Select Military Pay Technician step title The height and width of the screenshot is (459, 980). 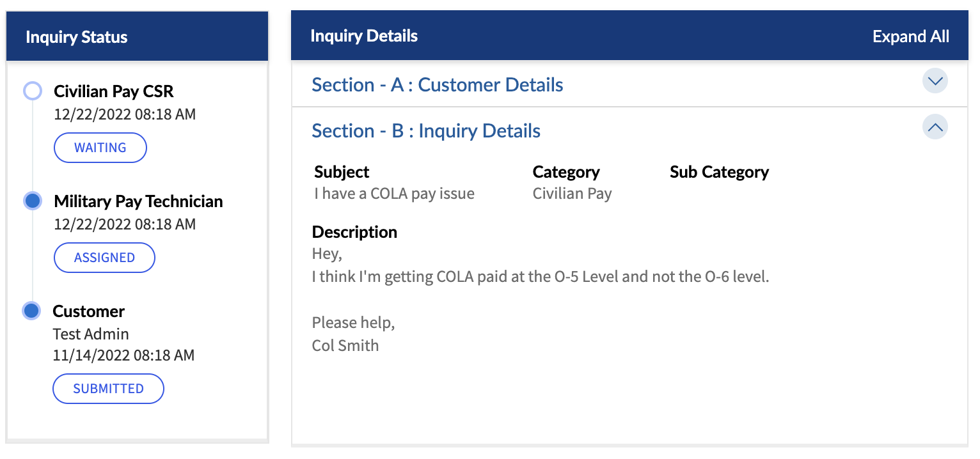[138, 201]
